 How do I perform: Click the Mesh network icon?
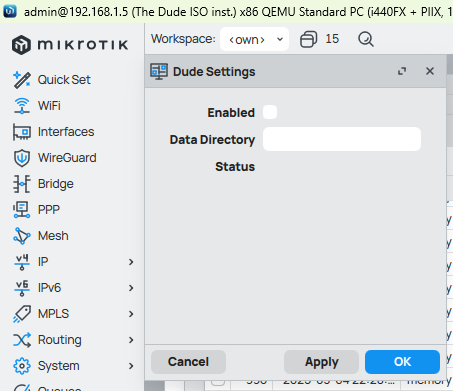coord(22,236)
